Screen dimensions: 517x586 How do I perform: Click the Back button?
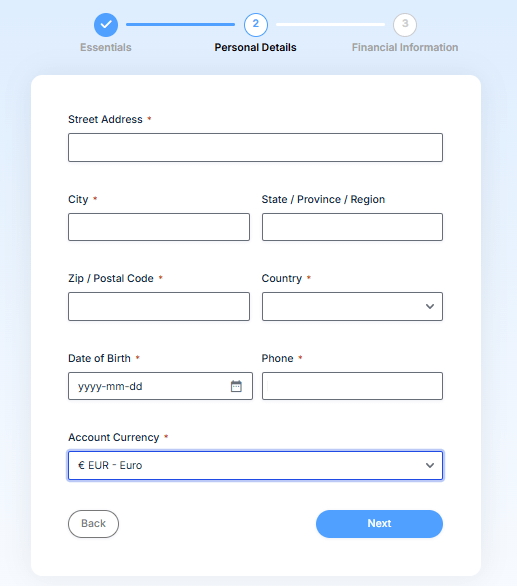coord(93,524)
